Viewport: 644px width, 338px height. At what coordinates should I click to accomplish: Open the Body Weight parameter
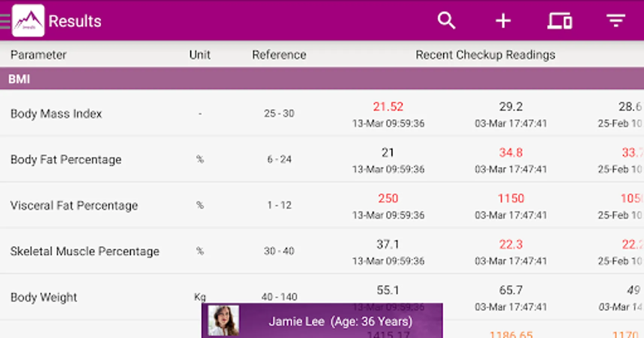pyautogui.click(x=44, y=297)
